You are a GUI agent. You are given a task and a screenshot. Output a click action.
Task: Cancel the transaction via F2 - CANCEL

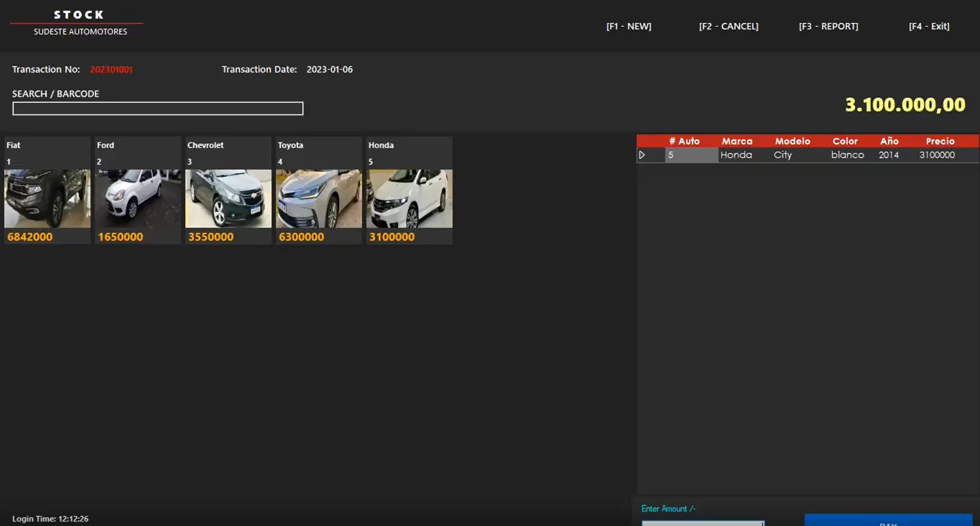coord(729,27)
